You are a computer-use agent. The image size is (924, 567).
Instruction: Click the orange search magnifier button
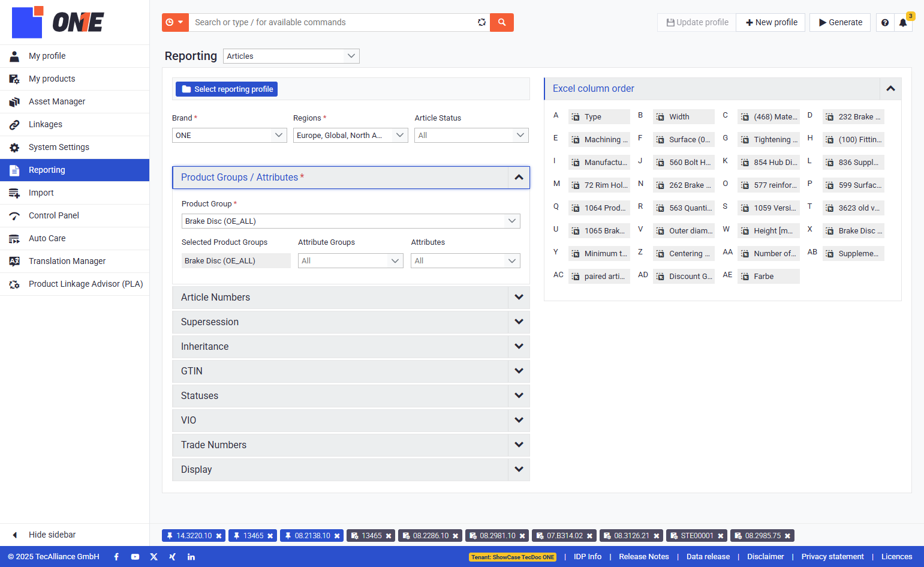click(502, 22)
